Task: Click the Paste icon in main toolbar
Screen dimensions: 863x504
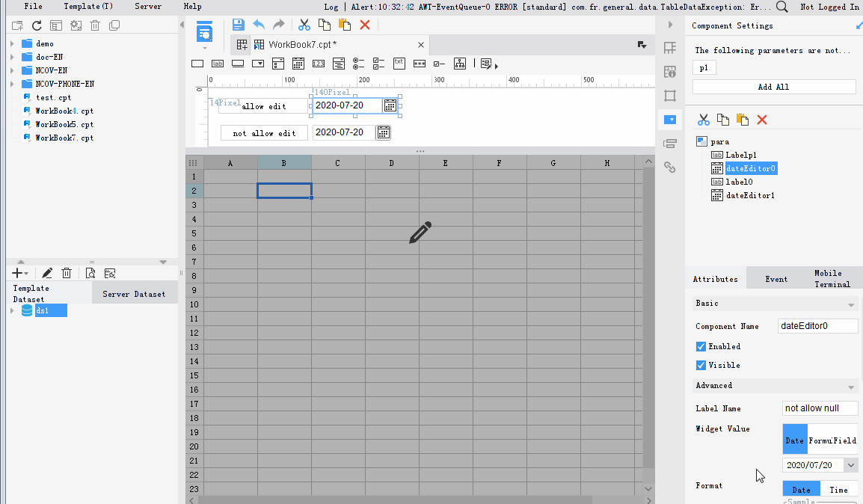Action: click(345, 25)
